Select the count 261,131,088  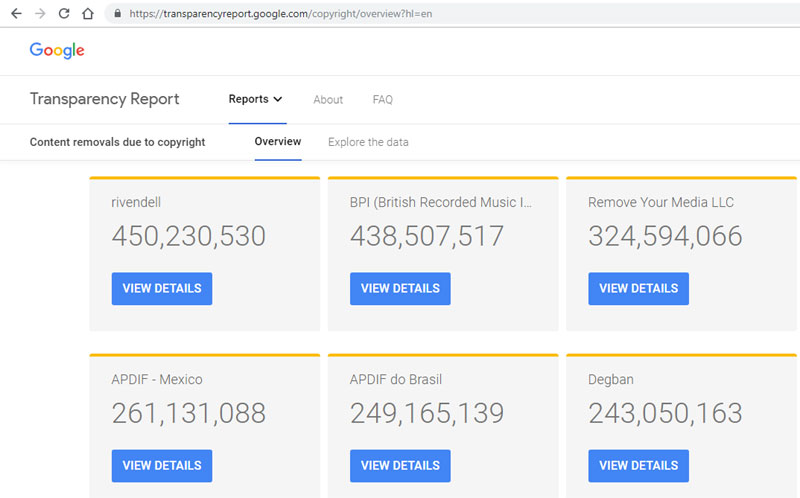coord(189,413)
